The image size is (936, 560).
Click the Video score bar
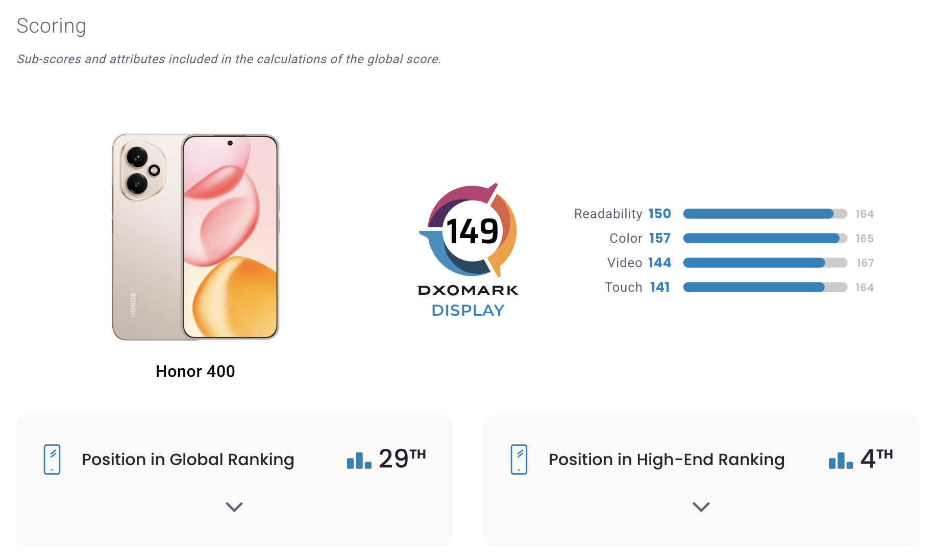click(x=765, y=263)
